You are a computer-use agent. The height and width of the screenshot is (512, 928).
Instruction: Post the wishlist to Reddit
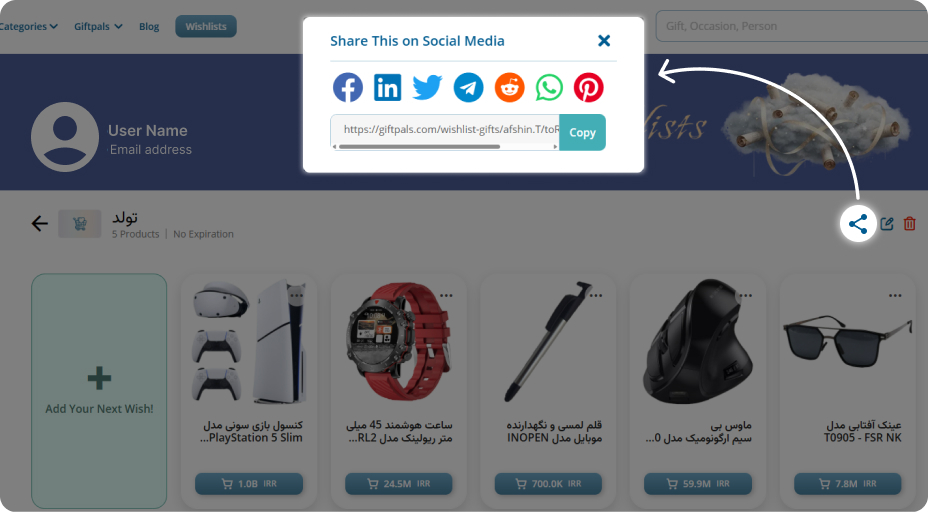pos(510,88)
